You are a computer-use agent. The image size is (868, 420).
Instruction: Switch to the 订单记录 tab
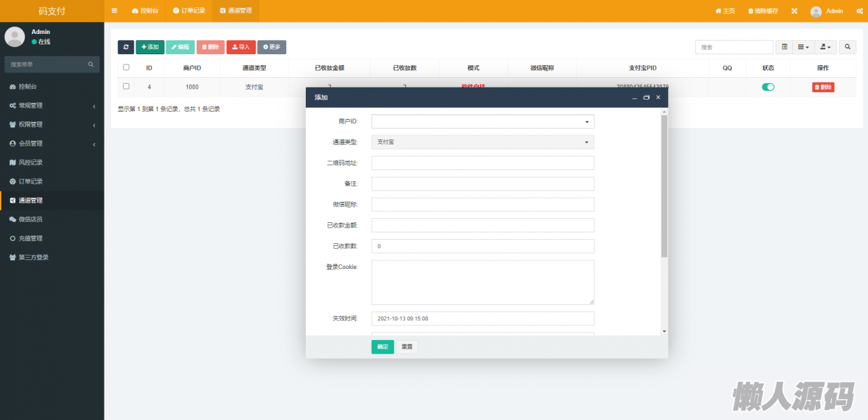tap(189, 11)
